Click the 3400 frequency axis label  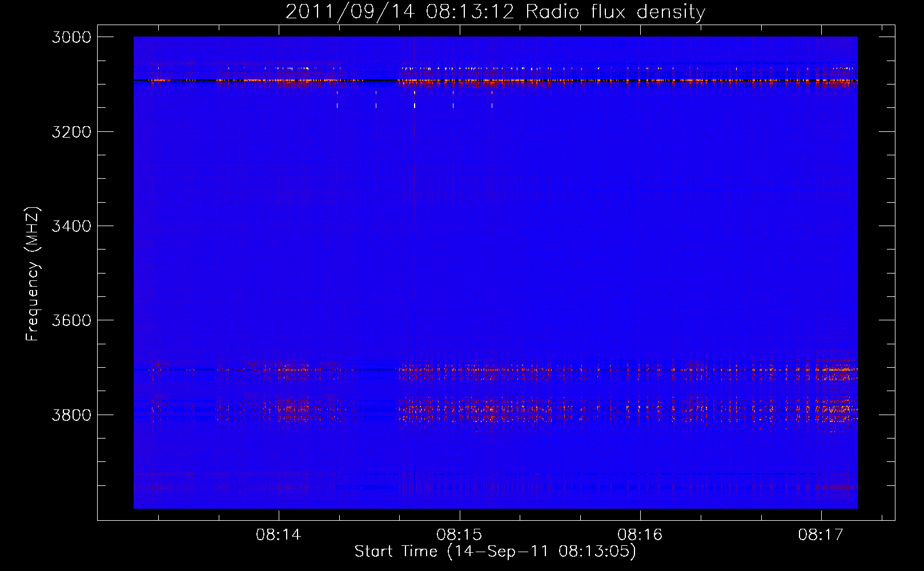click(x=71, y=226)
